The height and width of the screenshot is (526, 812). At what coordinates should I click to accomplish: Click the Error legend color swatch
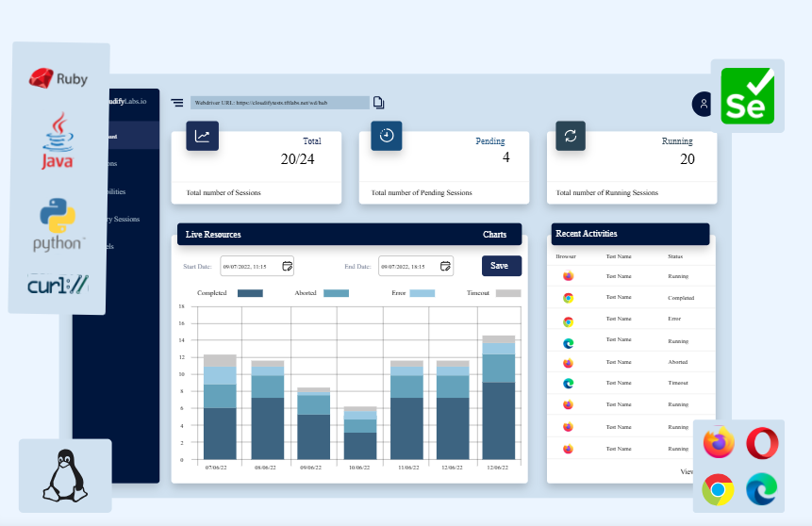[x=423, y=293]
